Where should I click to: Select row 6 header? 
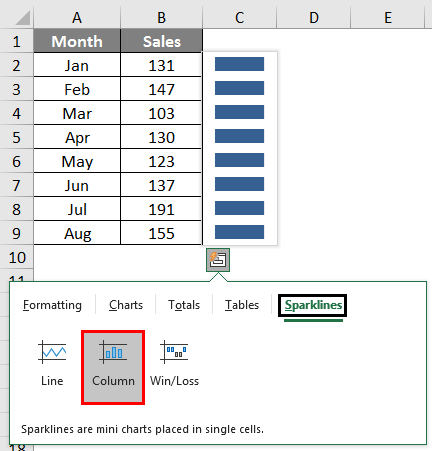pyautogui.click(x=17, y=161)
